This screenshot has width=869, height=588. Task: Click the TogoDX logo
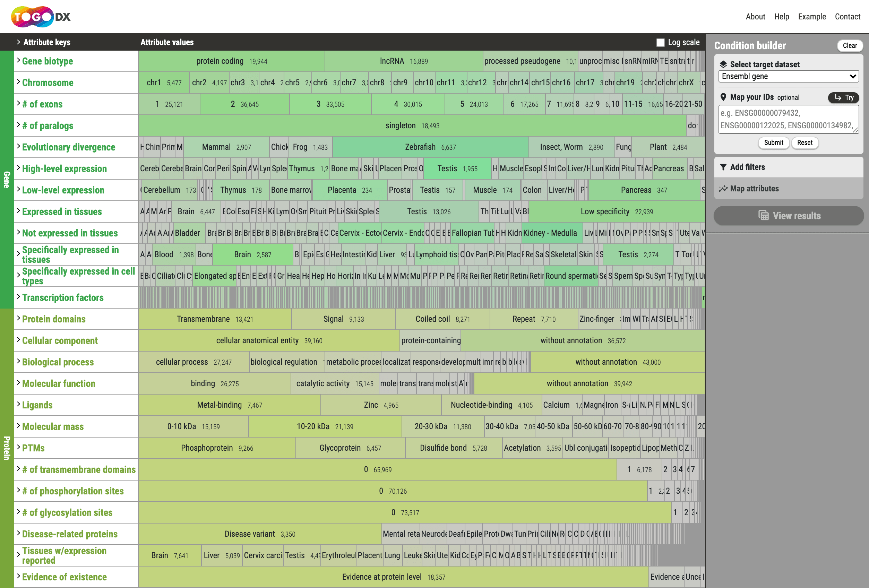[x=41, y=17]
